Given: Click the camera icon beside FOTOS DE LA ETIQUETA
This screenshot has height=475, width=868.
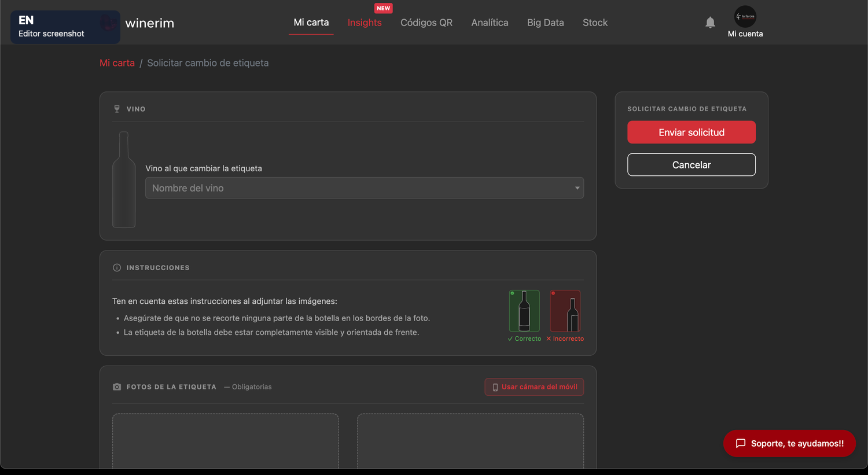Looking at the screenshot, I should [117, 387].
